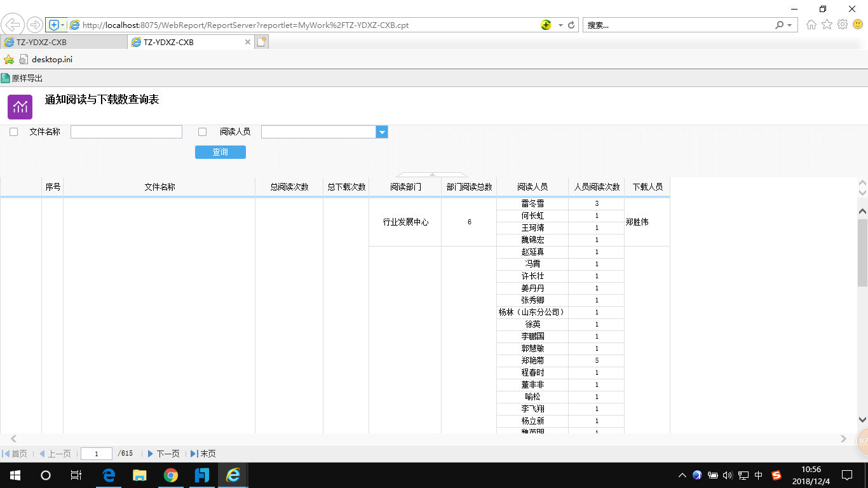Open Chrome from the taskbar

[x=170, y=475]
